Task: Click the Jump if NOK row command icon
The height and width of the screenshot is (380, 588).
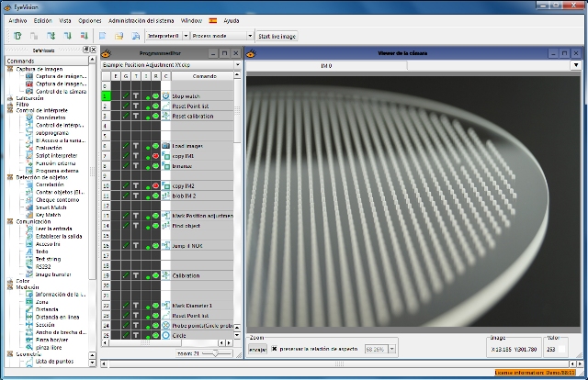Action: pyautogui.click(x=165, y=245)
